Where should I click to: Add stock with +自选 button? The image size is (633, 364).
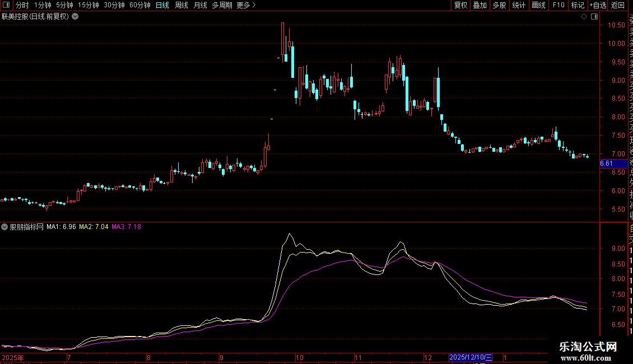[x=598, y=5]
